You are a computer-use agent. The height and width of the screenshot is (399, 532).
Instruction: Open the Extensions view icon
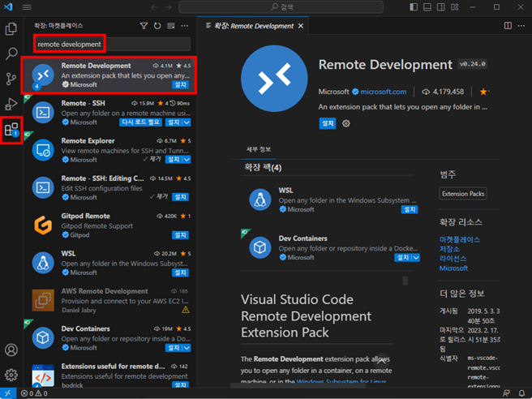[x=11, y=130]
